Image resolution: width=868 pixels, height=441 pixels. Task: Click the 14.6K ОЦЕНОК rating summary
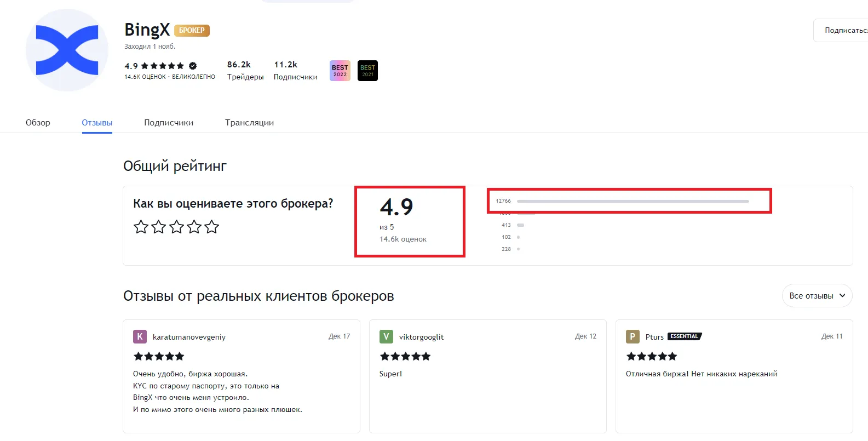[170, 77]
